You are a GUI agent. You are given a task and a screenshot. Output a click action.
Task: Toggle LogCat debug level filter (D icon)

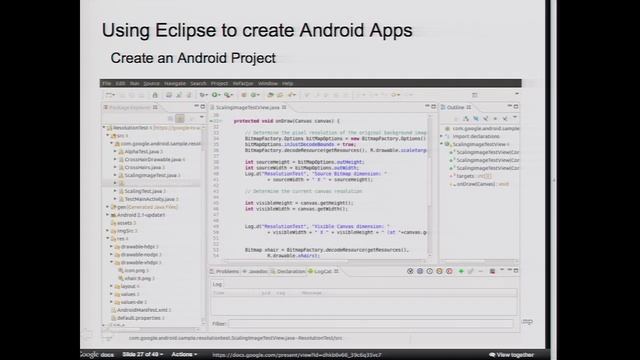click(x=420, y=271)
